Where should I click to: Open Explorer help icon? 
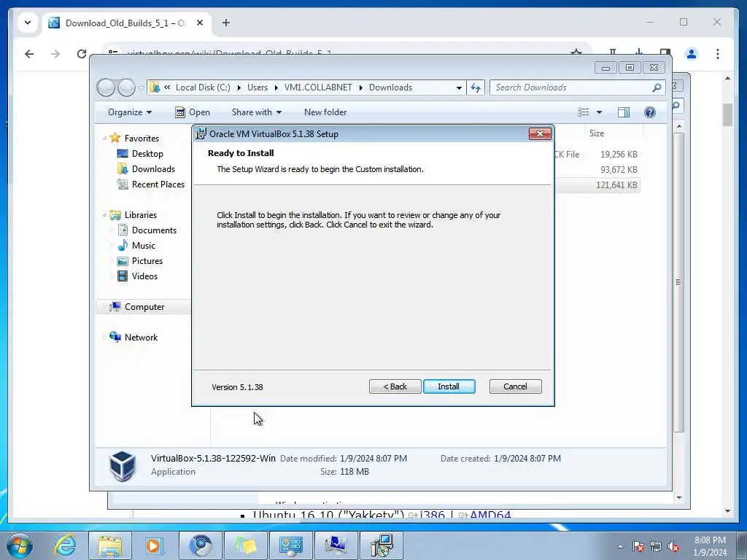tap(649, 112)
